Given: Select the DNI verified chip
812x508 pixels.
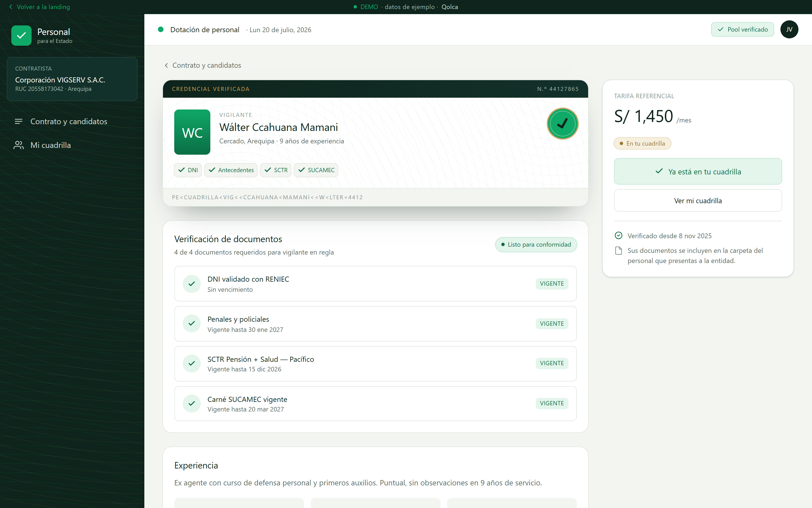Looking at the screenshot, I should tap(187, 170).
